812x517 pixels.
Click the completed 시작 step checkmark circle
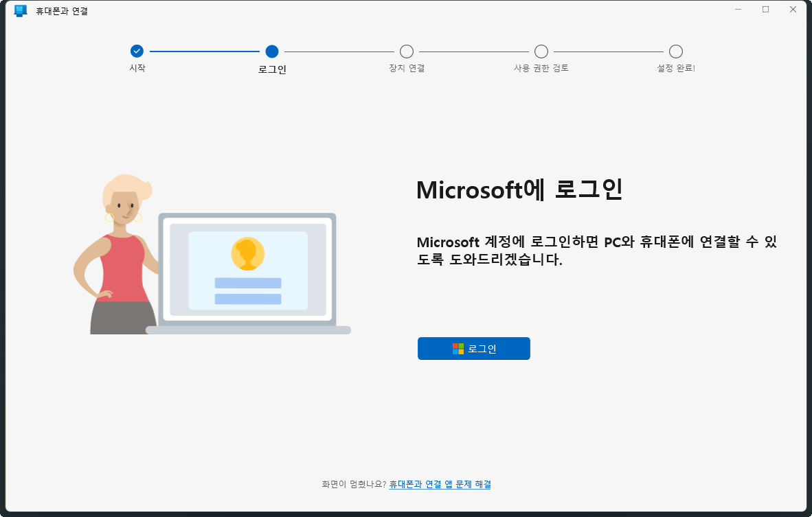click(x=137, y=51)
